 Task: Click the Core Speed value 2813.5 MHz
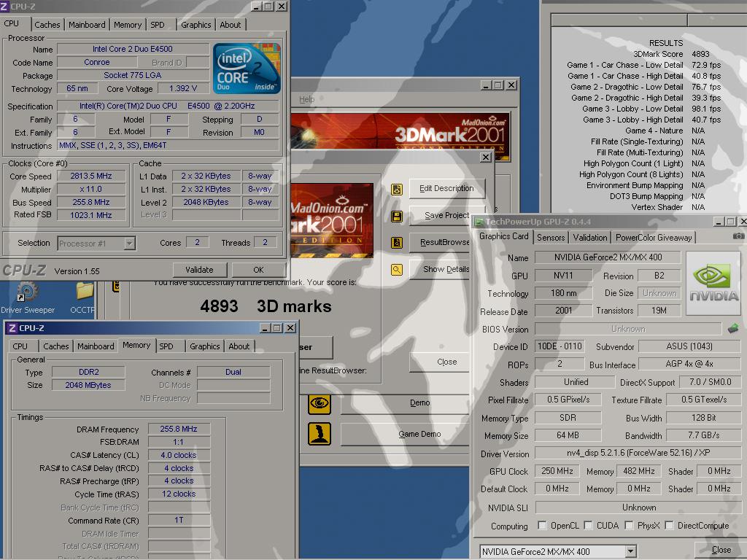pyautogui.click(x=91, y=176)
